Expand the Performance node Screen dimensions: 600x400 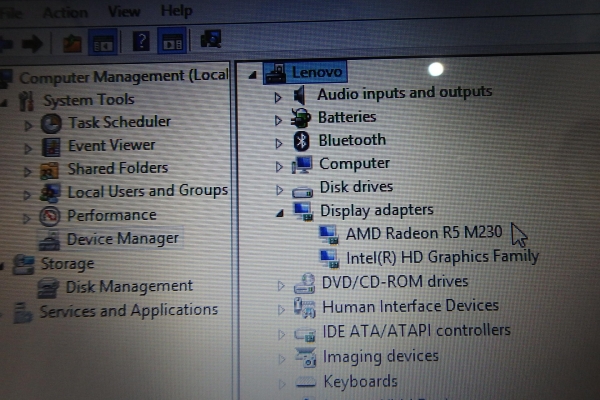[x=26, y=219]
